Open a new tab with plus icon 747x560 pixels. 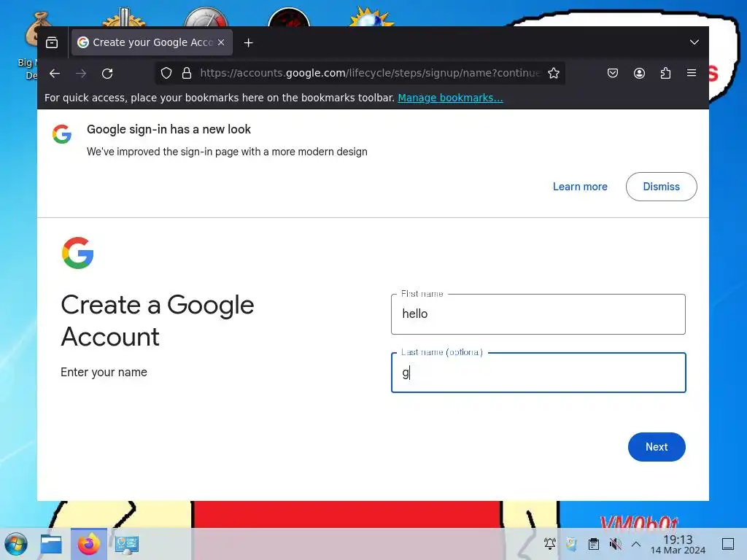[248, 43]
